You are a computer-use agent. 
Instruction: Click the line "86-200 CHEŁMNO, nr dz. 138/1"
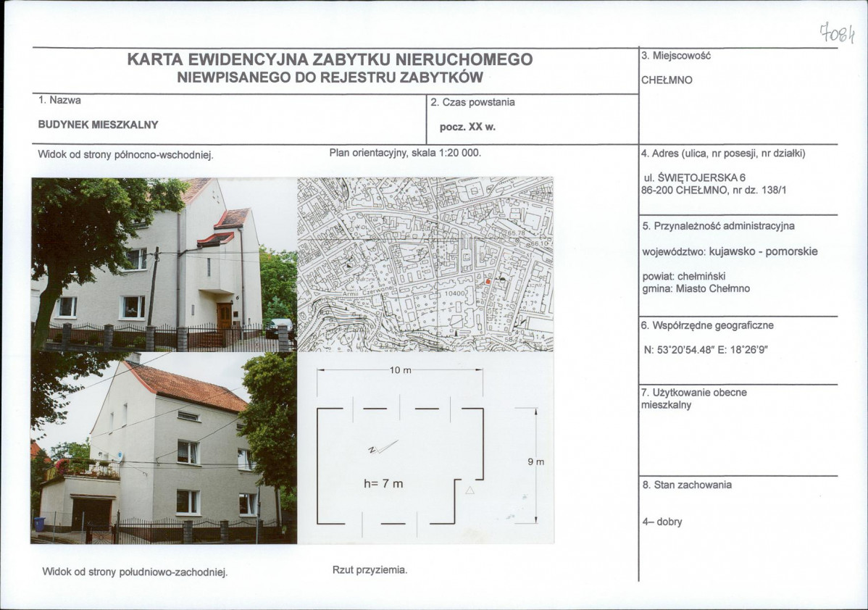click(714, 190)
